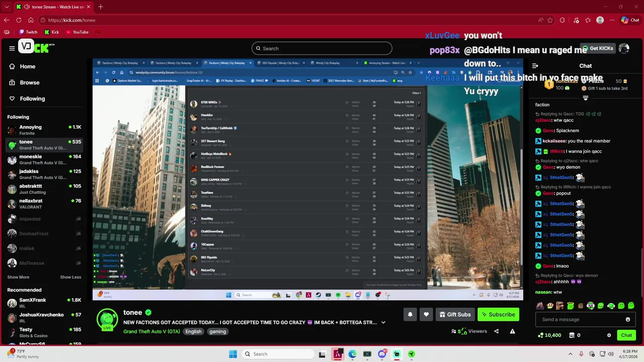Open the tab search dropdown arrow
This screenshot has height=362, width=644.
(x=7, y=7)
